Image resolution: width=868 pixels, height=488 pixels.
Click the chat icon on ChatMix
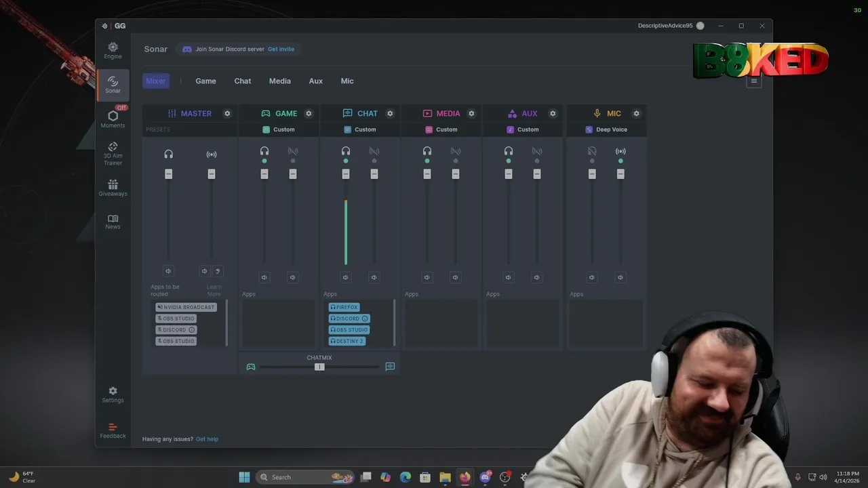click(390, 367)
